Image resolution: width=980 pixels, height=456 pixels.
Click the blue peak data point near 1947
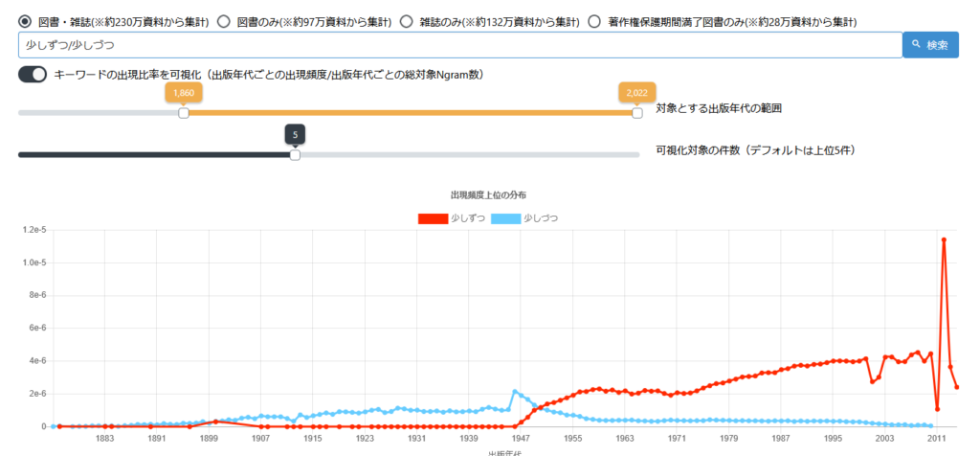pyautogui.click(x=515, y=392)
